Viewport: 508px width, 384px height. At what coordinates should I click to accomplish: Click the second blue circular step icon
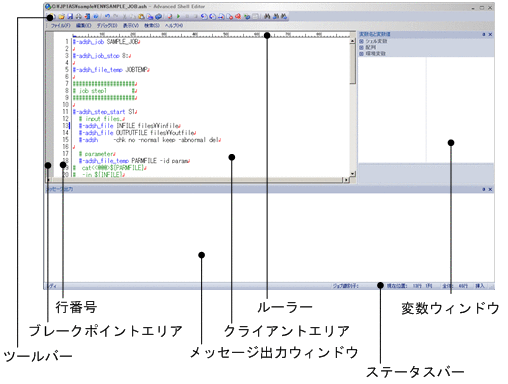[212, 16]
